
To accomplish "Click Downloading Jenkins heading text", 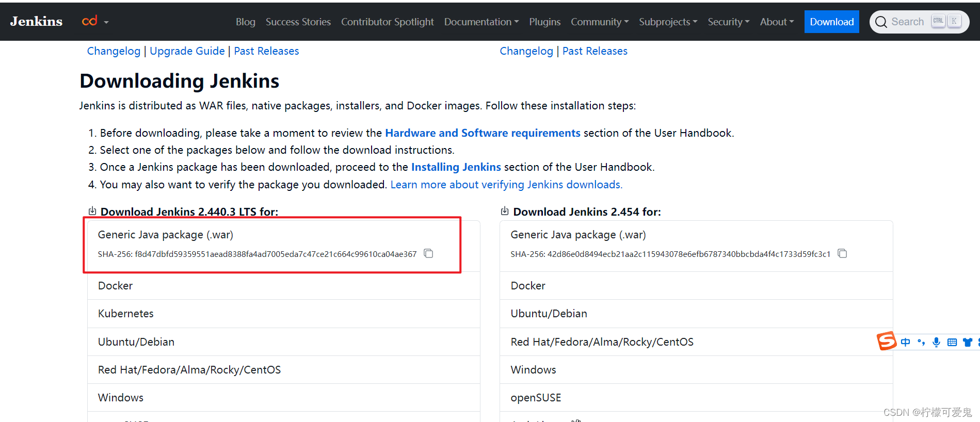I will coord(180,81).
